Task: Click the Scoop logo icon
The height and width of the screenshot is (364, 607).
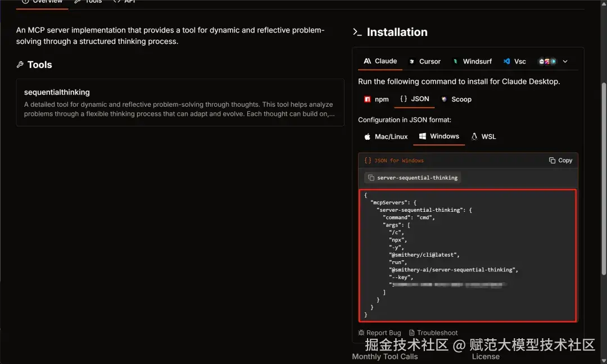Action: click(444, 99)
